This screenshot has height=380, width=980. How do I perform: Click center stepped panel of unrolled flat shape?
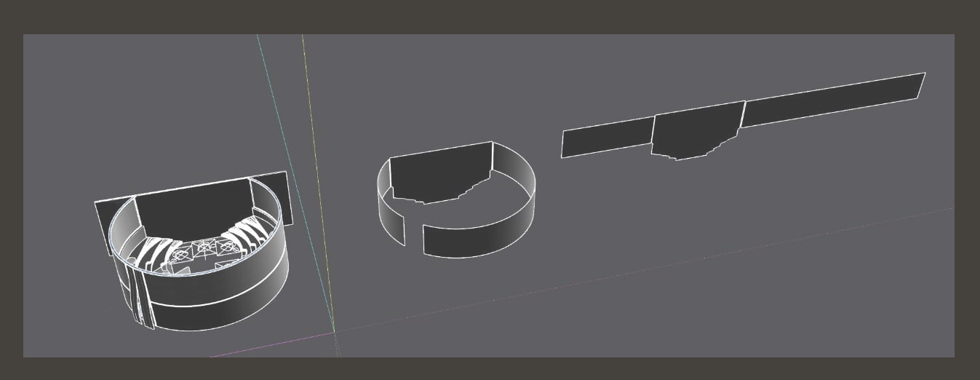[695, 130]
